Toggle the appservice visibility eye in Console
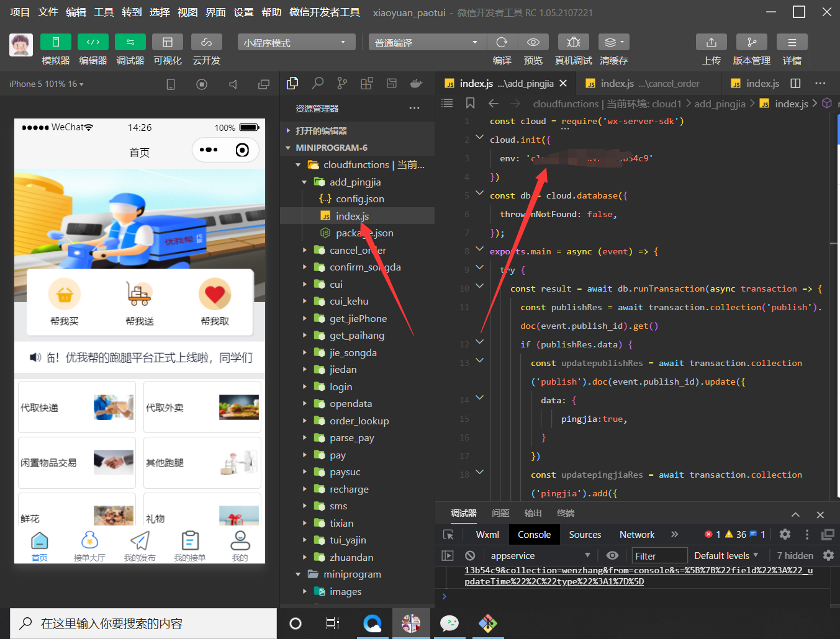 tap(612, 555)
